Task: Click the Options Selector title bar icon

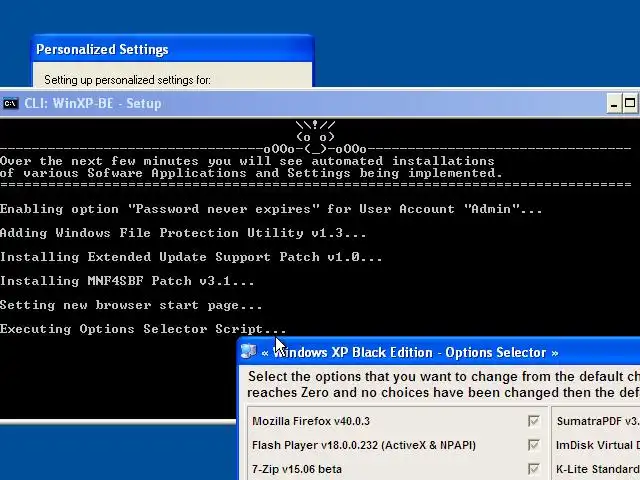Action: (248, 351)
